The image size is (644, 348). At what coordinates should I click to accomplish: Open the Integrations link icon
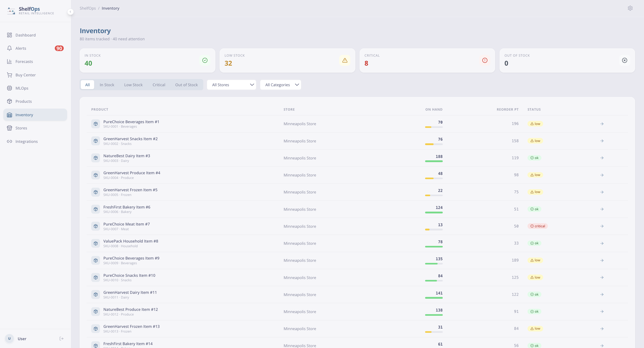(x=9, y=141)
